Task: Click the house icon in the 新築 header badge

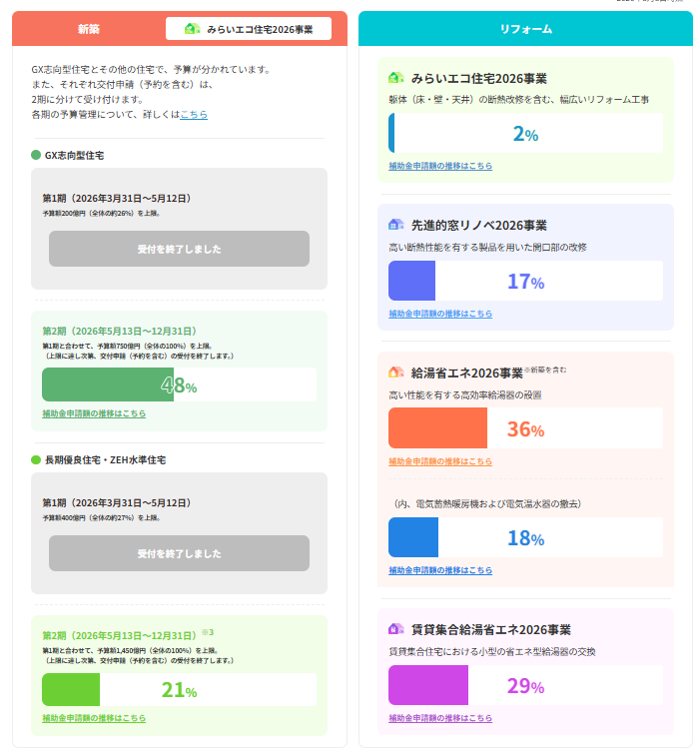Action: pyautogui.click(x=193, y=29)
